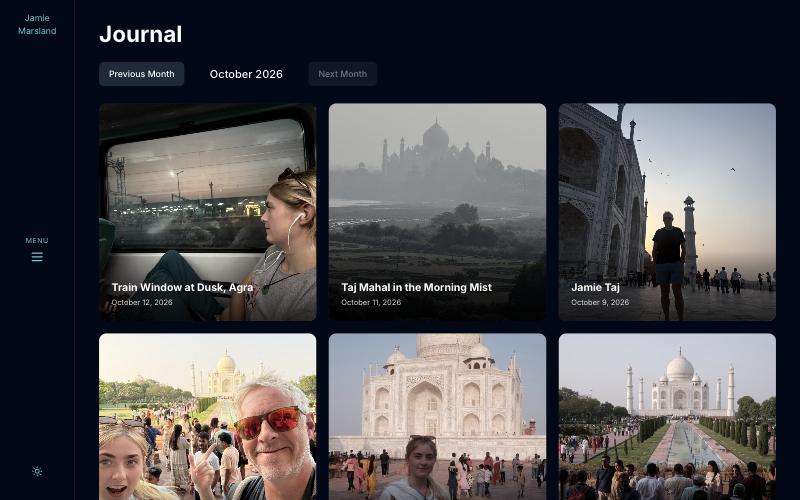Select the selfie photo with red sunglasses
Image resolution: width=800 pixels, height=500 pixels.
pos(208,417)
